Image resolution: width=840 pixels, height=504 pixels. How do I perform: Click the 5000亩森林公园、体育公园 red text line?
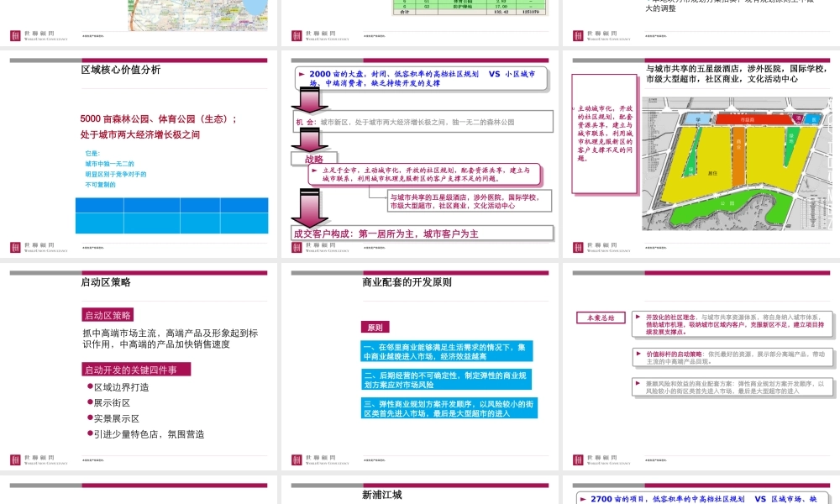point(159,119)
